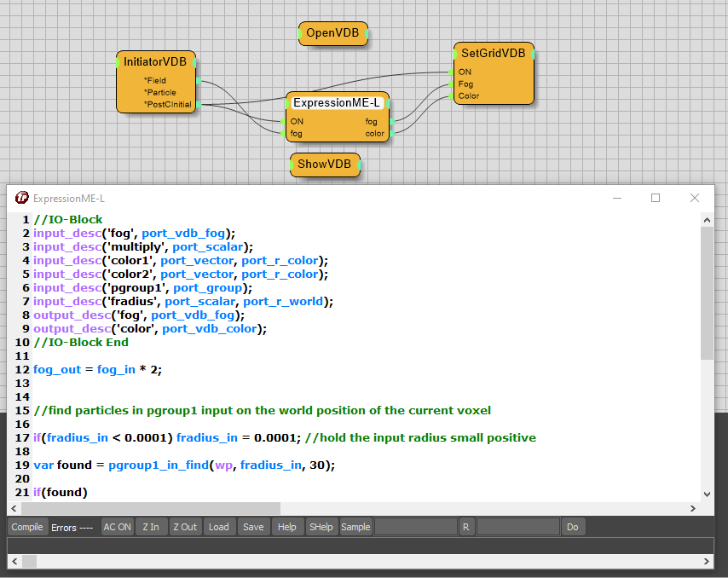Open the Help button
This screenshot has height=578, width=728.
point(287,527)
